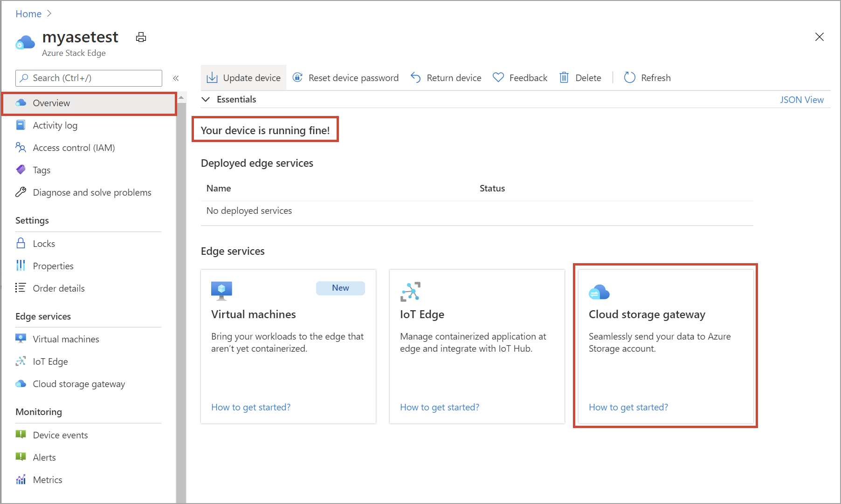Click the Refresh circular arrow icon
Image resolution: width=841 pixels, height=504 pixels.
click(x=630, y=77)
